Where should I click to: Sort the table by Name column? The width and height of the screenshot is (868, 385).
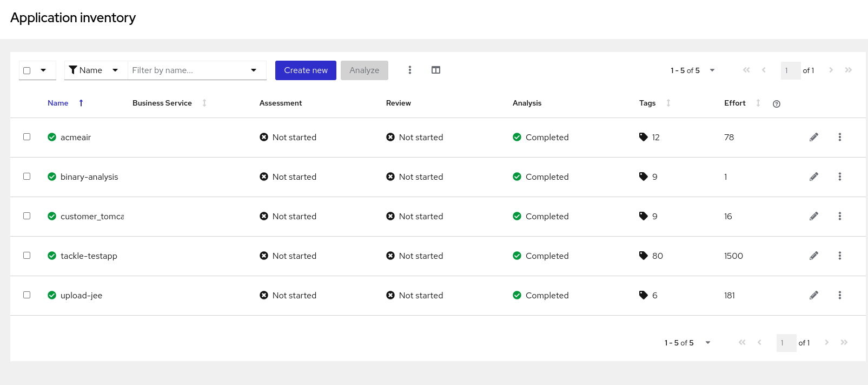[x=58, y=103]
